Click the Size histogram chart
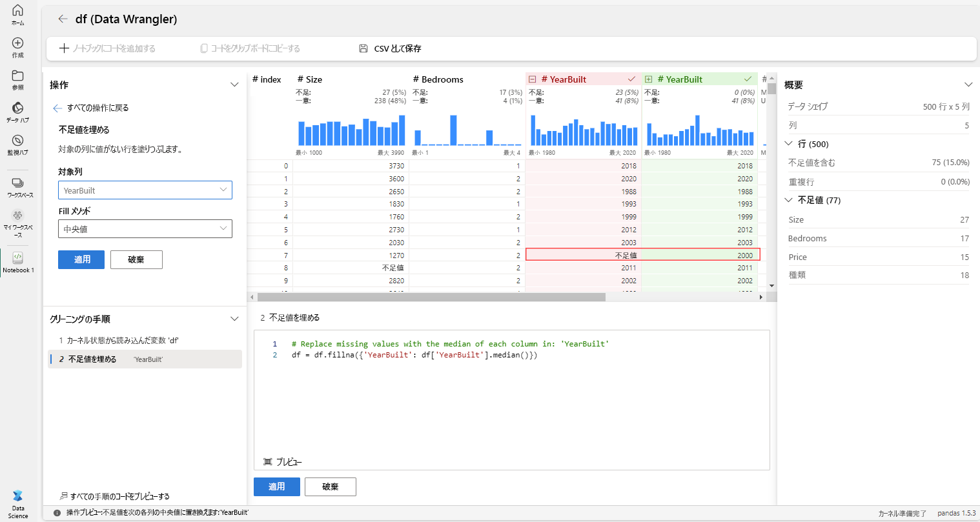The image size is (980, 522). [x=351, y=130]
